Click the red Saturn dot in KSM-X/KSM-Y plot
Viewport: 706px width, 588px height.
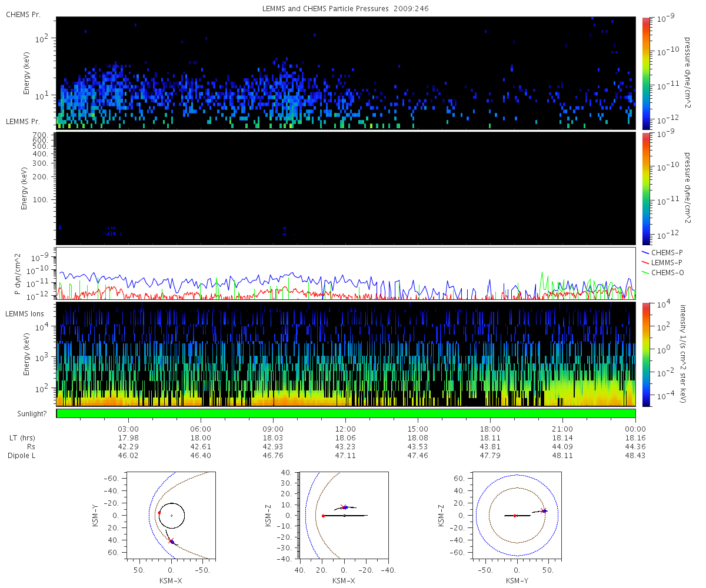pos(159,513)
